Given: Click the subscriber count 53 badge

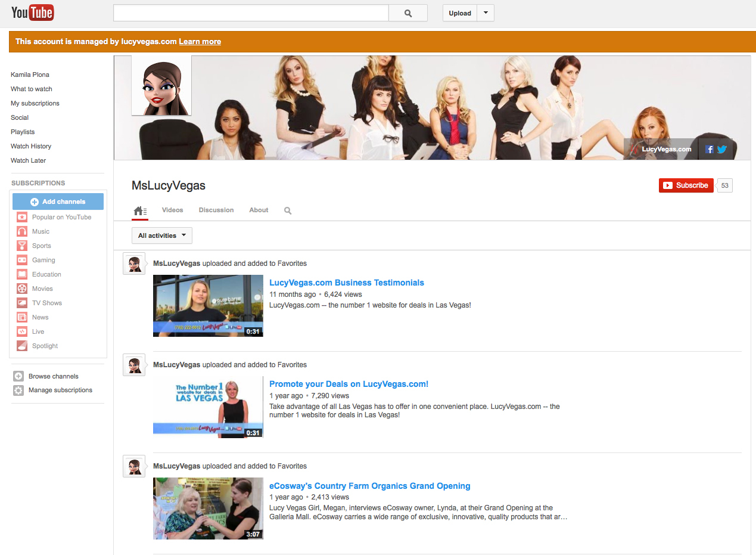Looking at the screenshot, I should point(724,185).
